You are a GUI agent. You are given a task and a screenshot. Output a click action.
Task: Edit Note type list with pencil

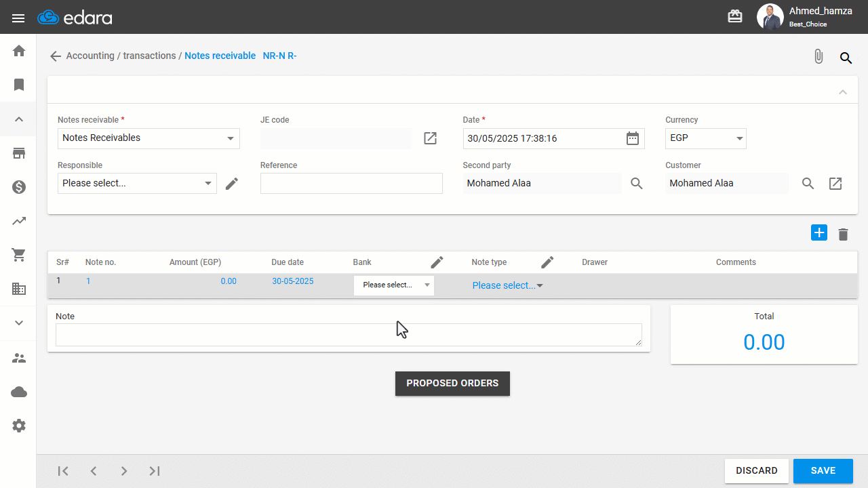click(x=547, y=262)
